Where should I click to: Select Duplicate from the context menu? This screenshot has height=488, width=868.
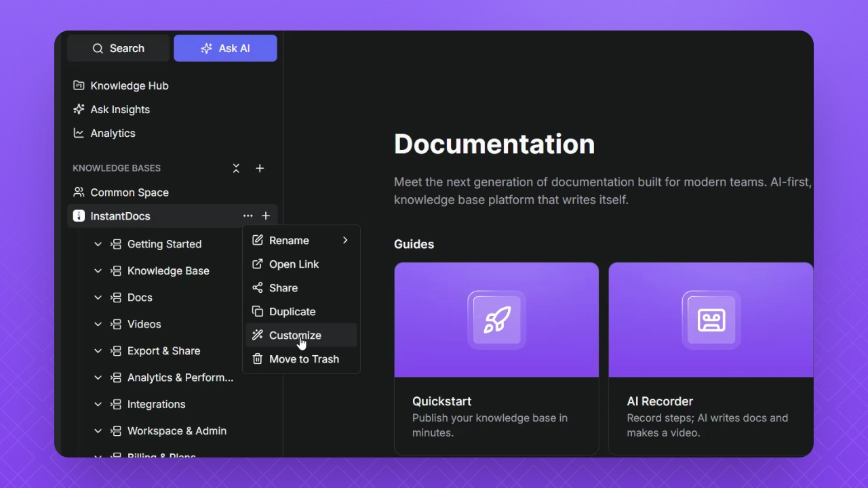pos(292,312)
